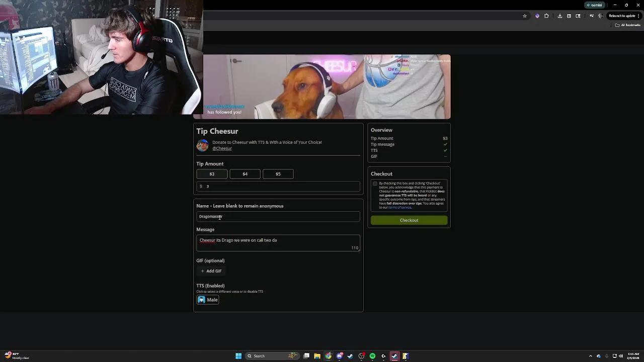The image size is (644, 362).
Task: Open Spotify from the taskbar
Action: [372, 356]
